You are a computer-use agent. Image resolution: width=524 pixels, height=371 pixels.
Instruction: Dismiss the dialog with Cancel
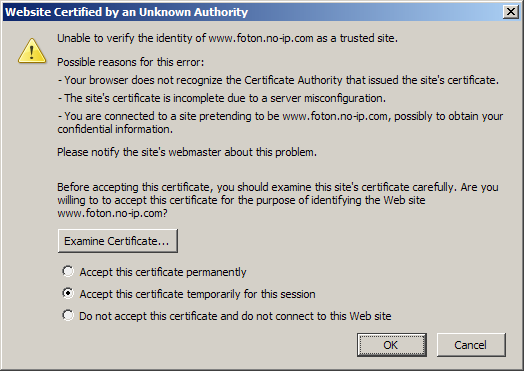tap(471, 345)
